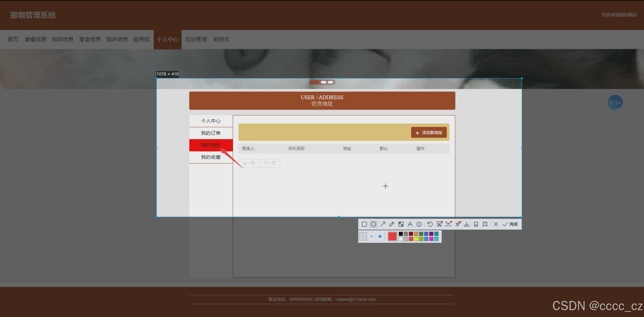
Task: Choose the medium stroke size dot
Action: pyautogui.click(x=371, y=236)
